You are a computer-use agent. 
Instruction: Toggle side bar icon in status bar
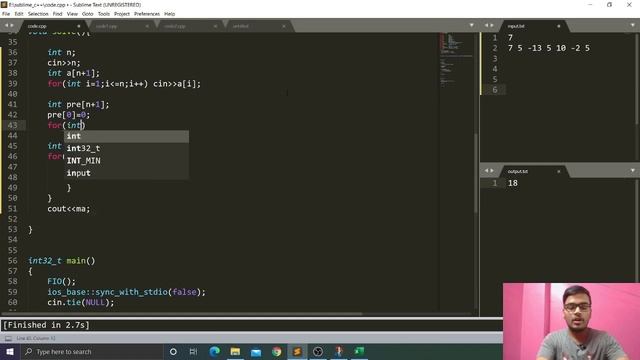click(8, 338)
